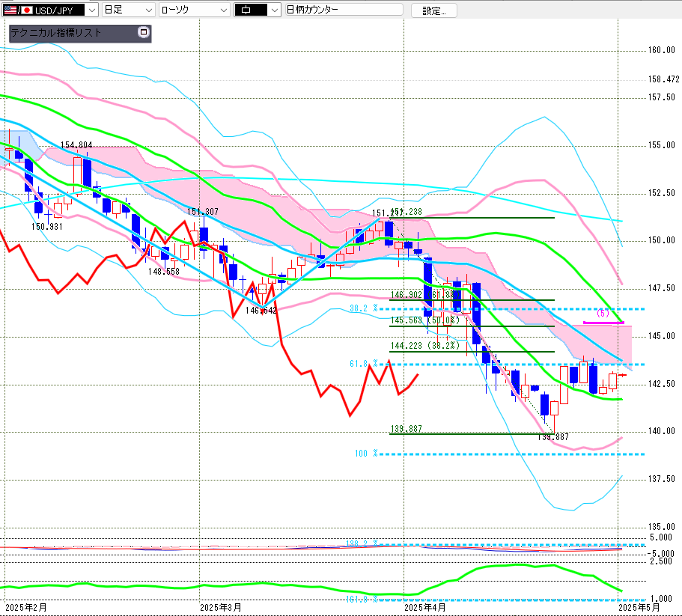
Task: Click the 158.472 price axis label
Action: click(663, 79)
